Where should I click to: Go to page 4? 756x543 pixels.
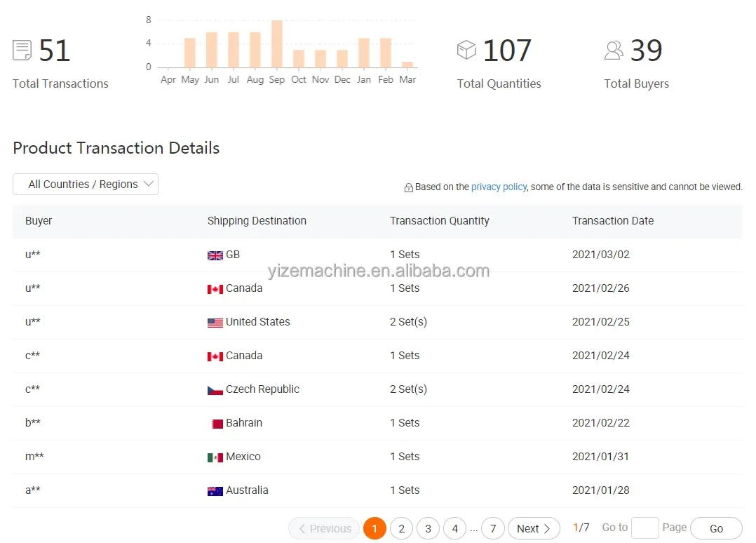coord(454,528)
